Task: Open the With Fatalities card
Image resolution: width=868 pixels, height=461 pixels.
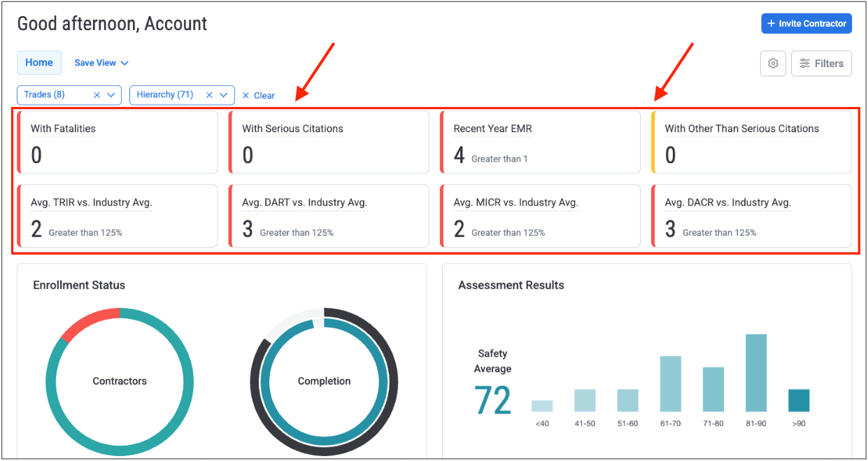Action: (118, 142)
